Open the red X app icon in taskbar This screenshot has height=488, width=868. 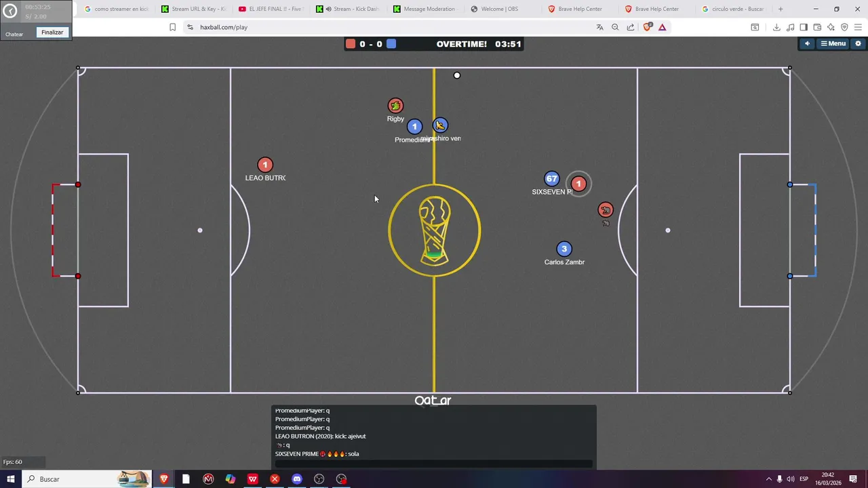click(275, 479)
